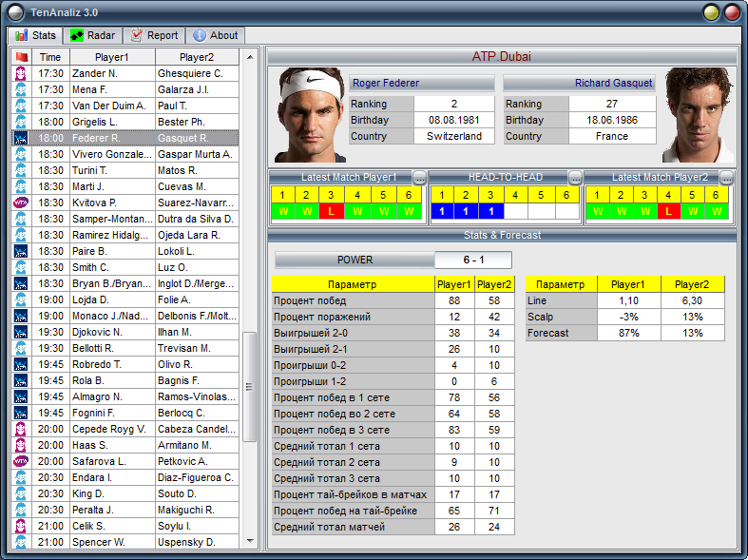Image resolution: width=748 pixels, height=560 pixels.
Task: Click the red L cell in Player2 latest matches
Action: click(669, 211)
